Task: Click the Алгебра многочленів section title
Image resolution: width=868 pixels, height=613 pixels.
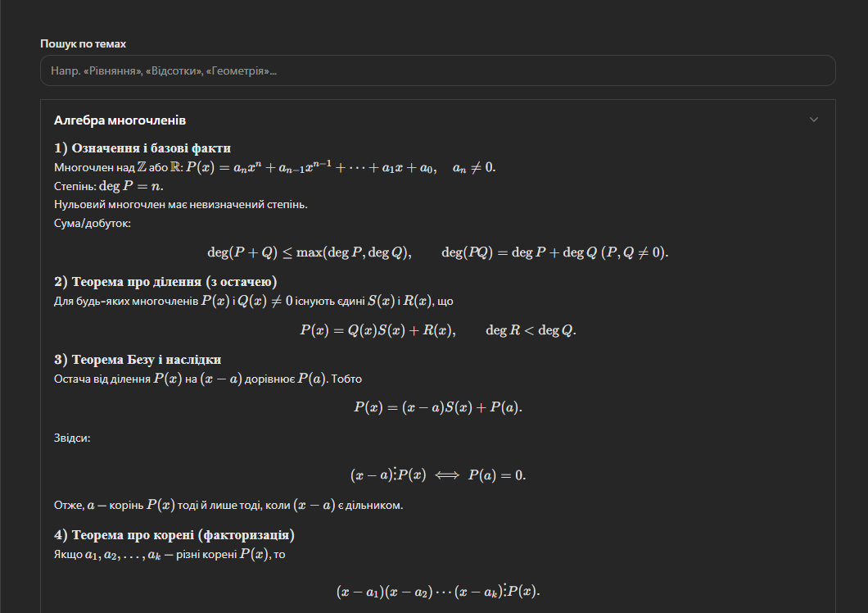Action: (120, 120)
